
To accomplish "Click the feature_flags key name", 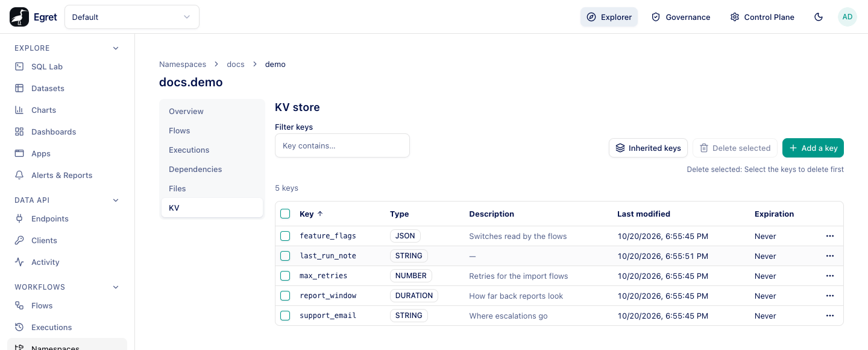I will click(328, 236).
